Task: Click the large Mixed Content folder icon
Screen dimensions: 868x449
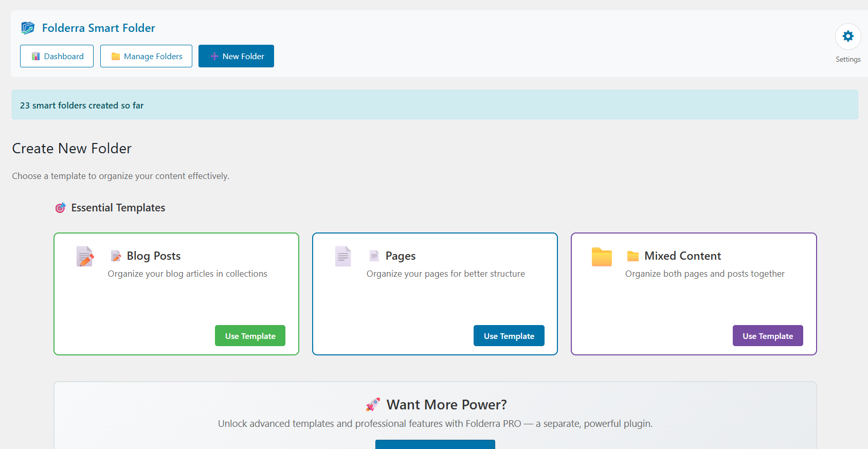Action: [602, 257]
